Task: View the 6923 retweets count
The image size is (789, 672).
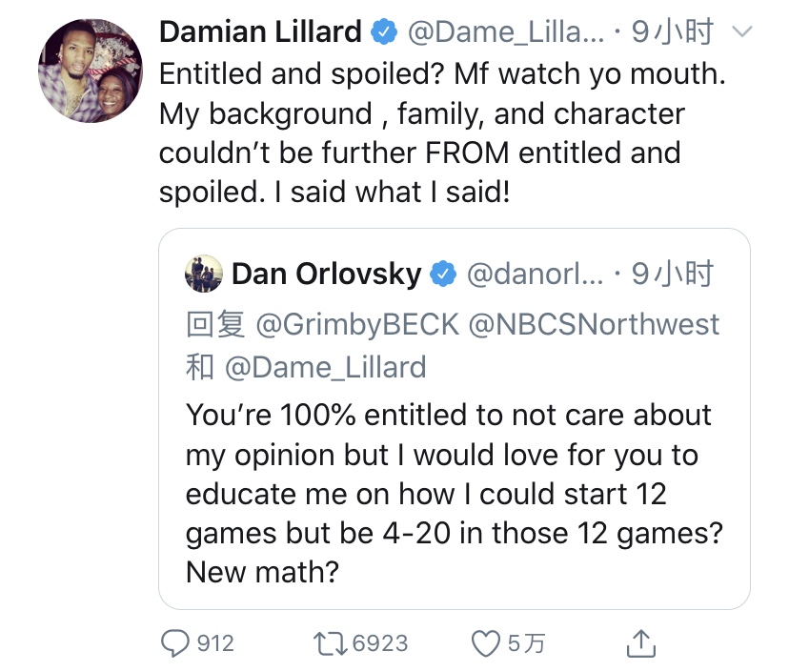Action: tap(380, 643)
